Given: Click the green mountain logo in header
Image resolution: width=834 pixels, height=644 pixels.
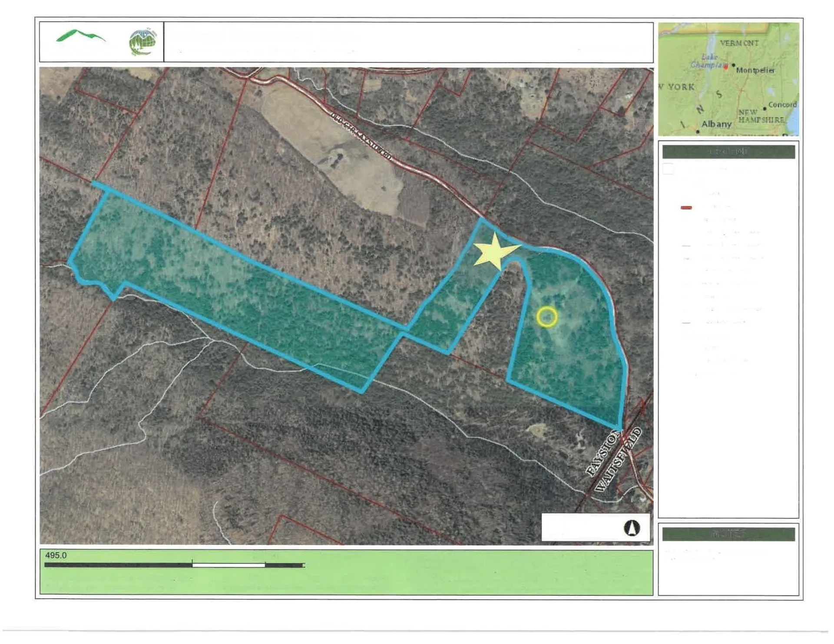Looking at the screenshot, I should click(81, 36).
